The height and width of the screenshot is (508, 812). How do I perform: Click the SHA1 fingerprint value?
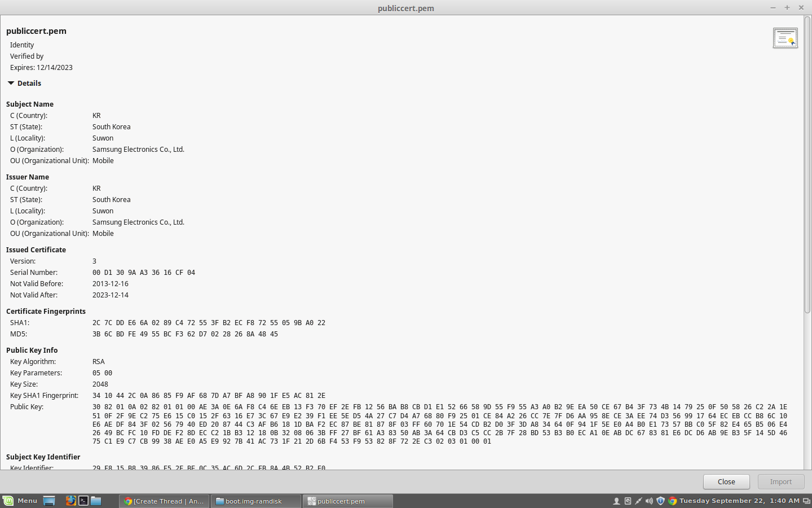209,322
